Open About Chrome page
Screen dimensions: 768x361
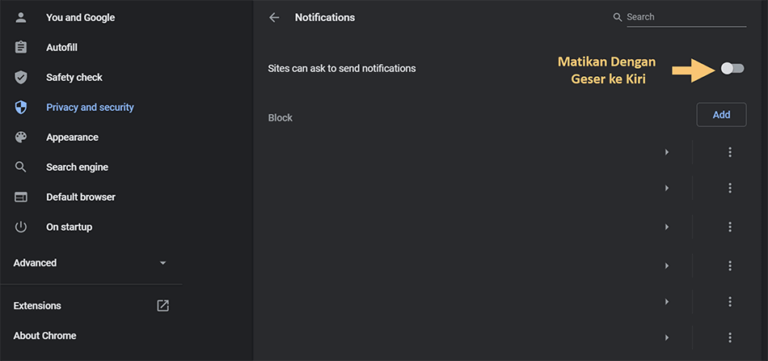coord(45,336)
